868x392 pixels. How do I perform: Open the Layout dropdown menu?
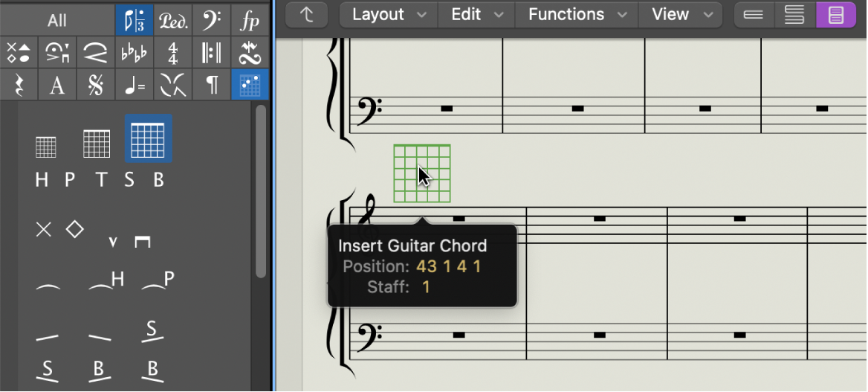click(389, 14)
